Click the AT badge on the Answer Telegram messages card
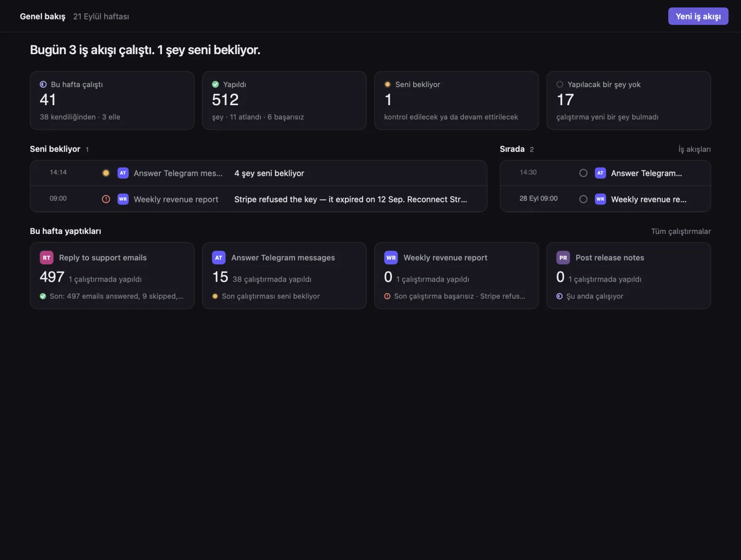 219,258
